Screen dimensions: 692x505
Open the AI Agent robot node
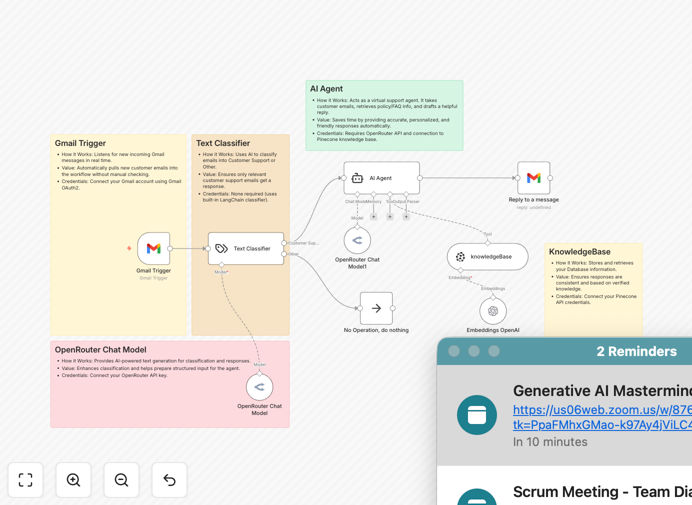382,178
